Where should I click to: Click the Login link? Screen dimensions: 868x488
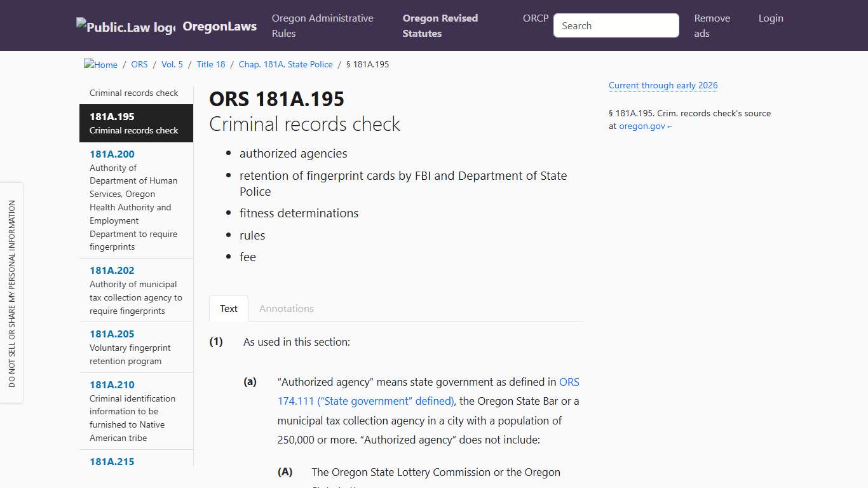770,18
